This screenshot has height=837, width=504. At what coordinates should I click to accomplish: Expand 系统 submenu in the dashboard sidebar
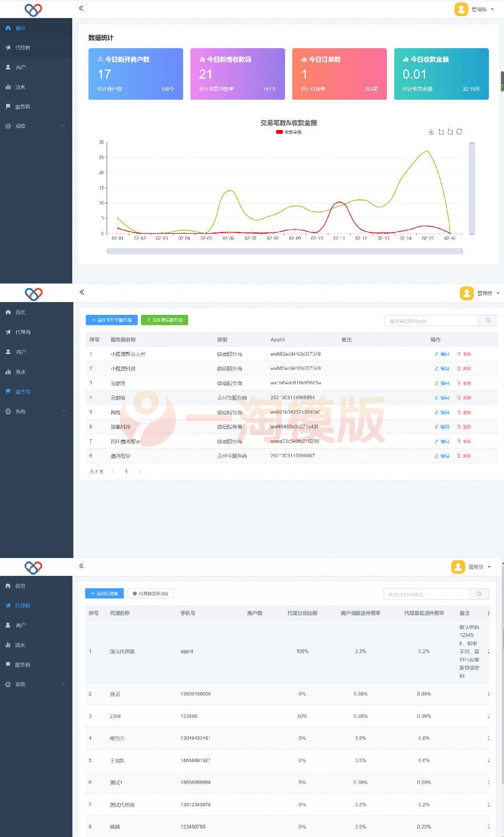point(36,126)
